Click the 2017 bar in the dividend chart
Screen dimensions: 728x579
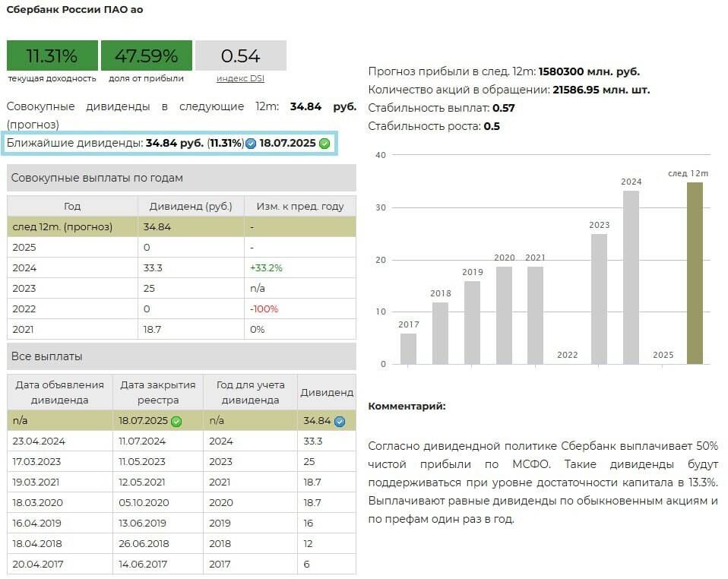coord(408,348)
